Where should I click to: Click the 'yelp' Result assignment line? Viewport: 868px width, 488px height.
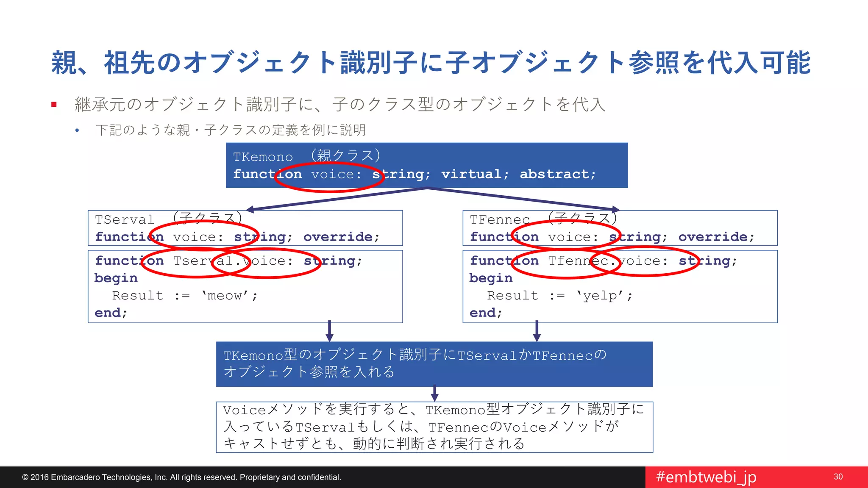pos(559,295)
